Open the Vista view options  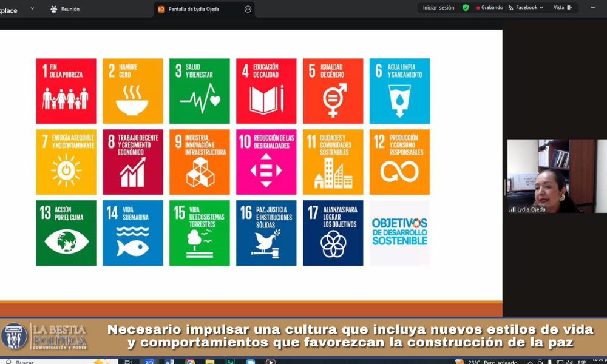[x=563, y=8]
